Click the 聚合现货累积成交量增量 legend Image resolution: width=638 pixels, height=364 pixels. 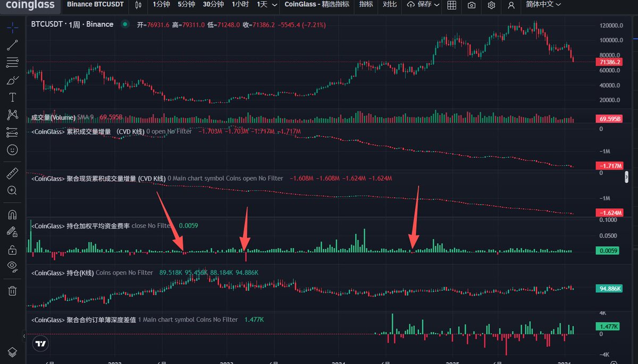[x=98, y=179]
